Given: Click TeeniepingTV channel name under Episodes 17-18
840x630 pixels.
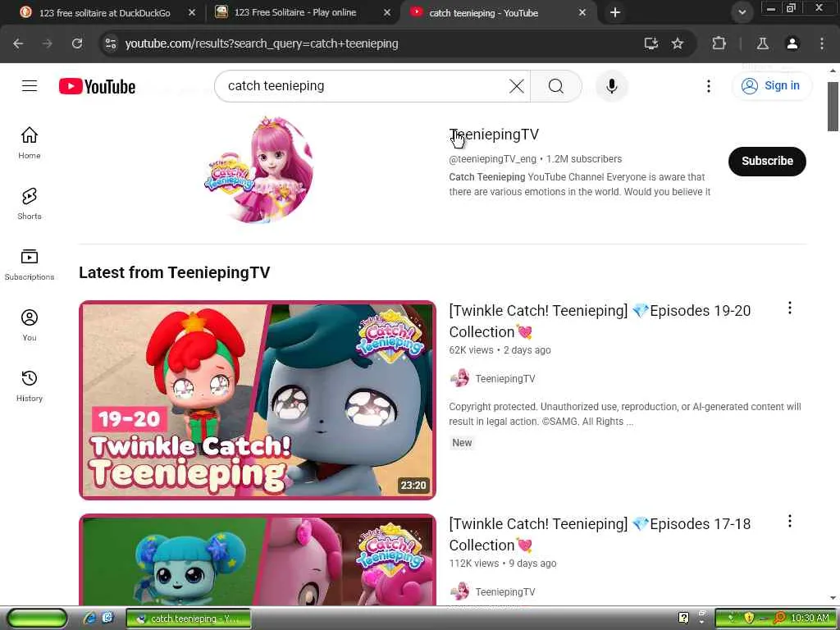Looking at the screenshot, I should (x=505, y=592).
